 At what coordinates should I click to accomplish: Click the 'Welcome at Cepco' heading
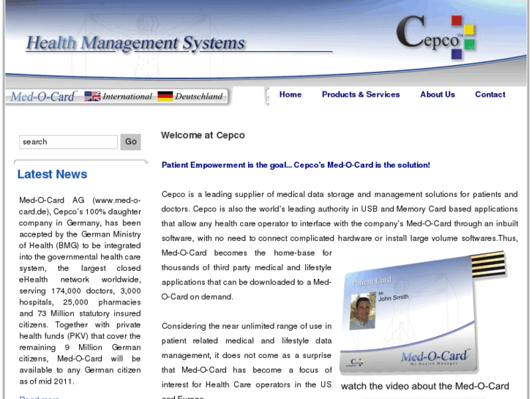click(203, 135)
